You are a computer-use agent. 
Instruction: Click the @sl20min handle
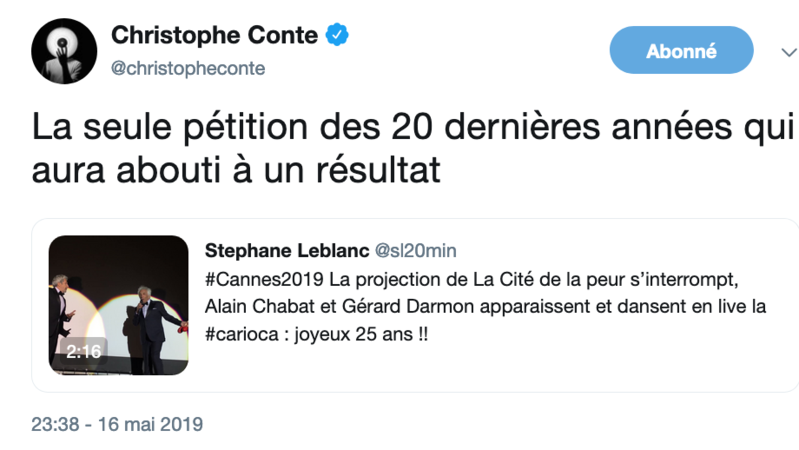pyautogui.click(x=415, y=250)
